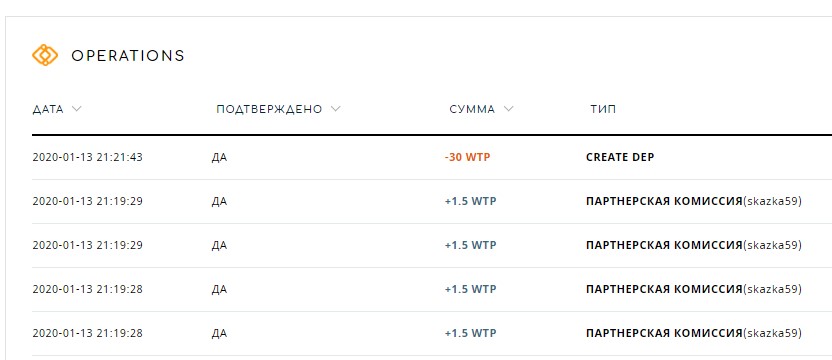Image resolution: width=832 pixels, height=360 pixels.
Task: Click ДА in the CREATE DEP row
Action: click(219, 158)
